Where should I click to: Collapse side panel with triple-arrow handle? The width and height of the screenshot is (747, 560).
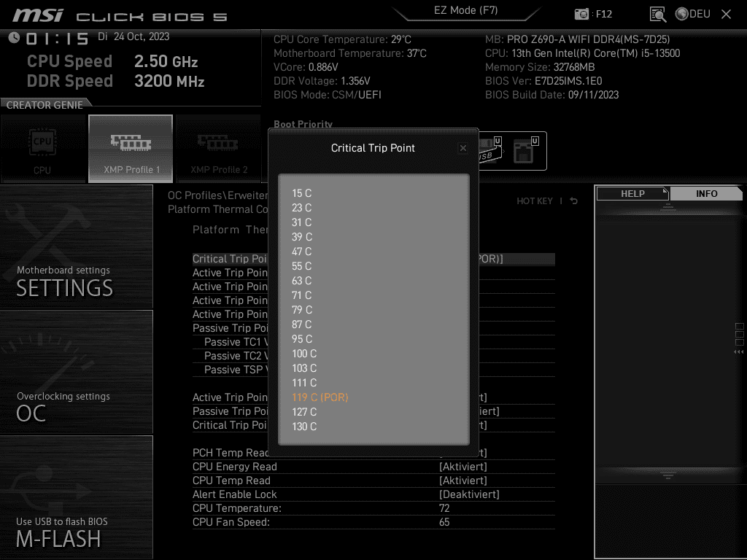[x=738, y=352]
